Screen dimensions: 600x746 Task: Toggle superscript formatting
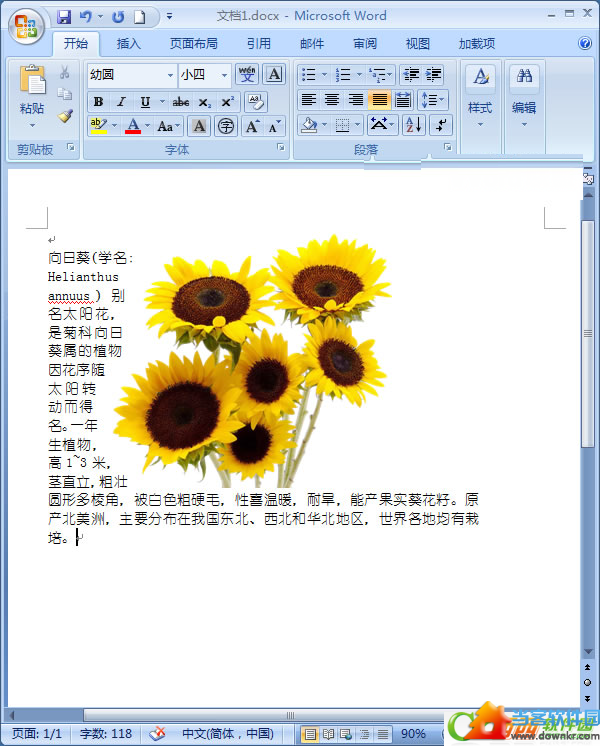click(227, 102)
